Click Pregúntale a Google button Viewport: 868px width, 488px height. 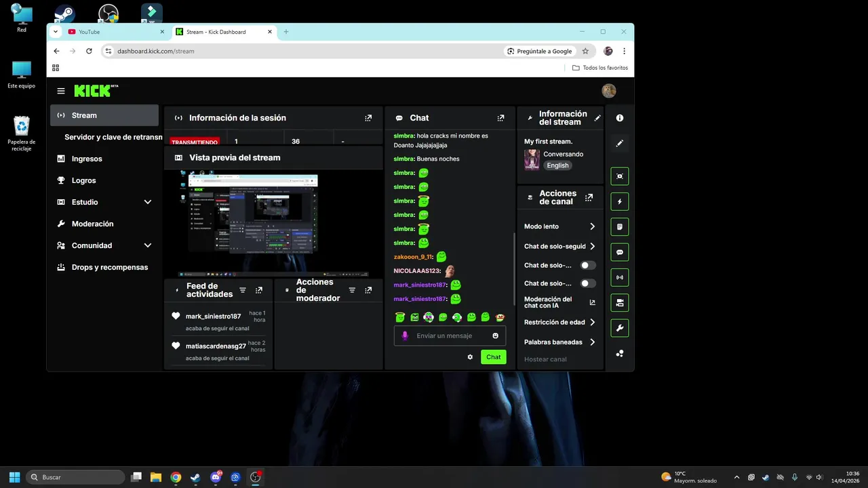(540, 51)
